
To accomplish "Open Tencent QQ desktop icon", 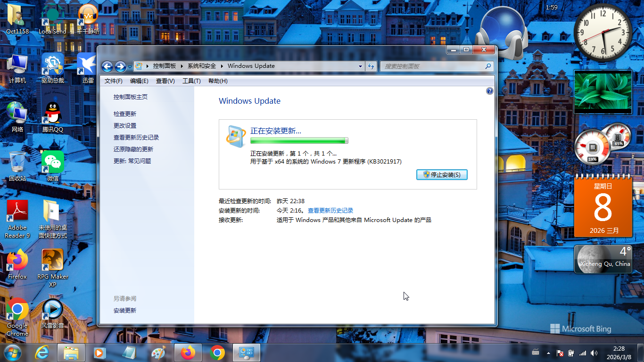I will pyautogui.click(x=52, y=113).
